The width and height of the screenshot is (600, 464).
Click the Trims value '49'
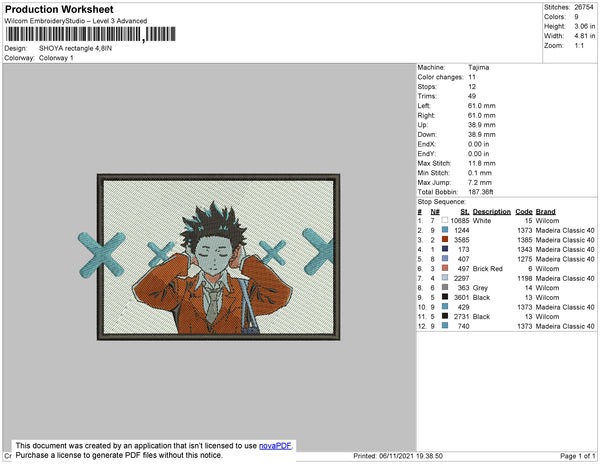click(472, 96)
